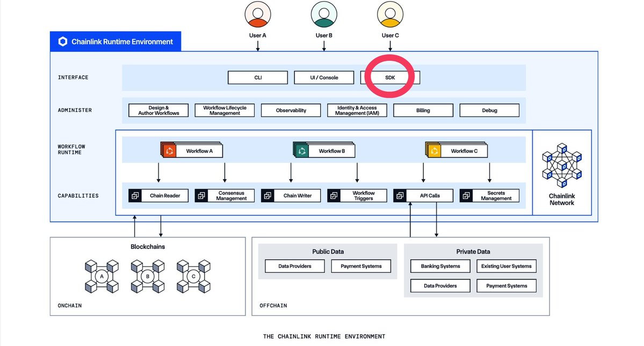Click THE CHAINLINK RUNTIME ENVIRONMENT caption
The height and width of the screenshot is (346, 644).
coord(324,336)
